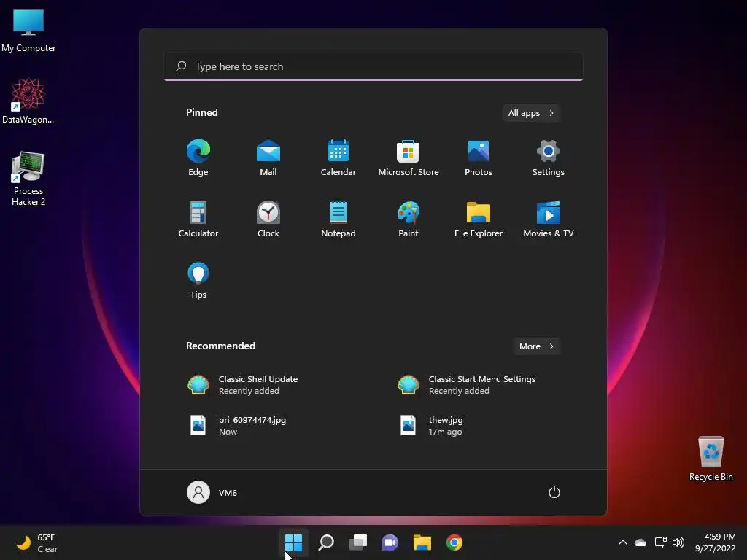Open taskbar Search

tap(326, 542)
